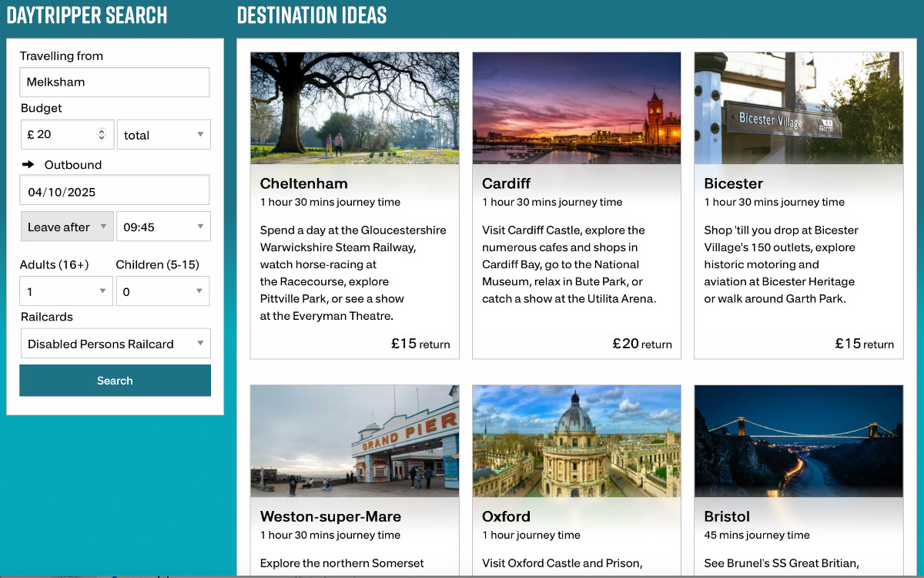Click the Bristol suspension bridge photo
Viewport: 924px width, 578px height.
pos(798,441)
